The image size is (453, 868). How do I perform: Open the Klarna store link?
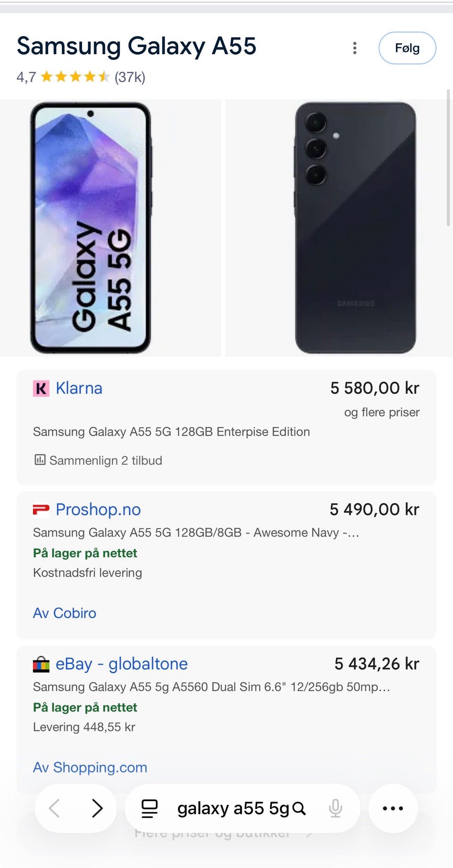79,389
